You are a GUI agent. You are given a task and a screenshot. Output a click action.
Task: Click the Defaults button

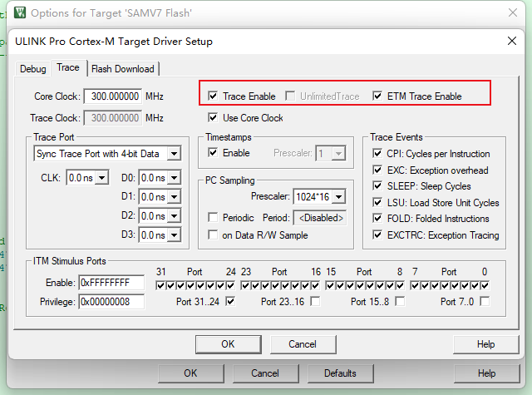point(340,373)
